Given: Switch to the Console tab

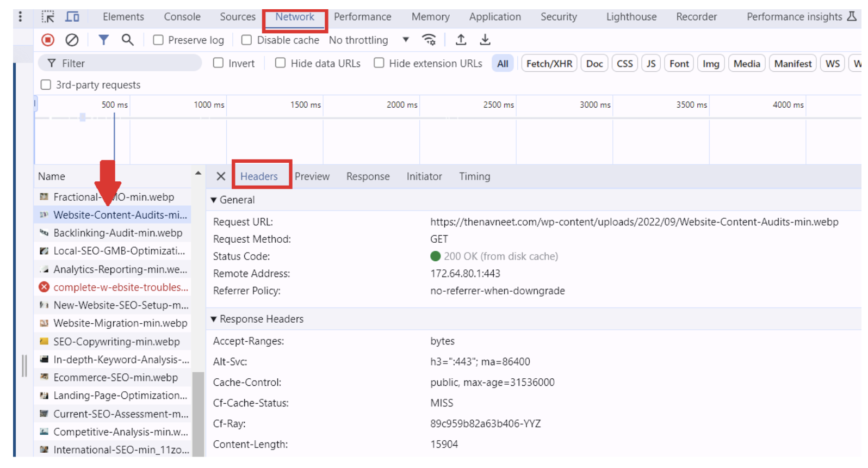Looking at the screenshot, I should click(x=182, y=17).
